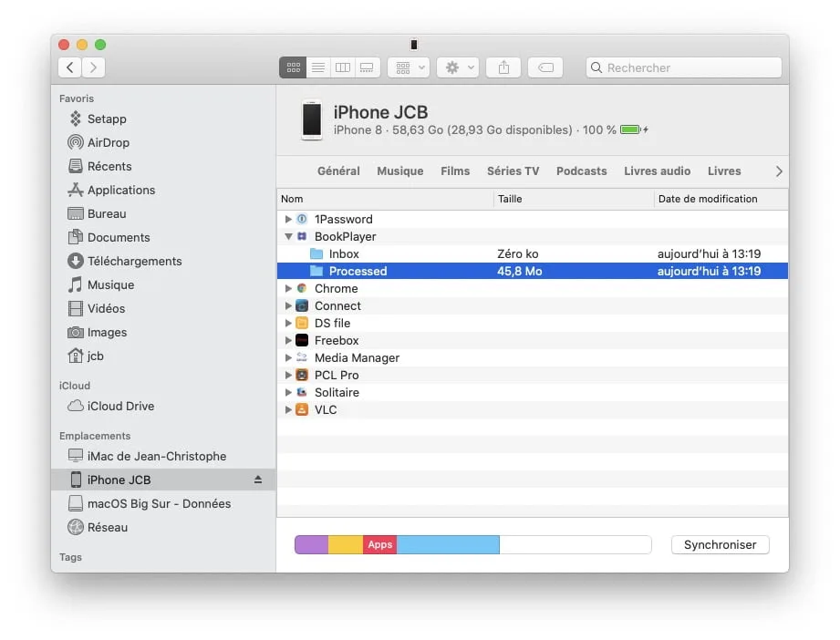This screenshot has width=840, height=640.
Task: Sort by the Nom column header
Action: point(385,199)
